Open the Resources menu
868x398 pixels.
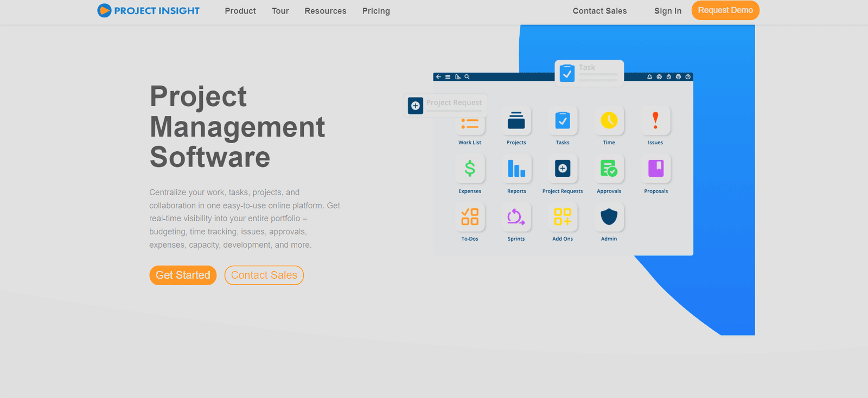[x=325, y=11]
